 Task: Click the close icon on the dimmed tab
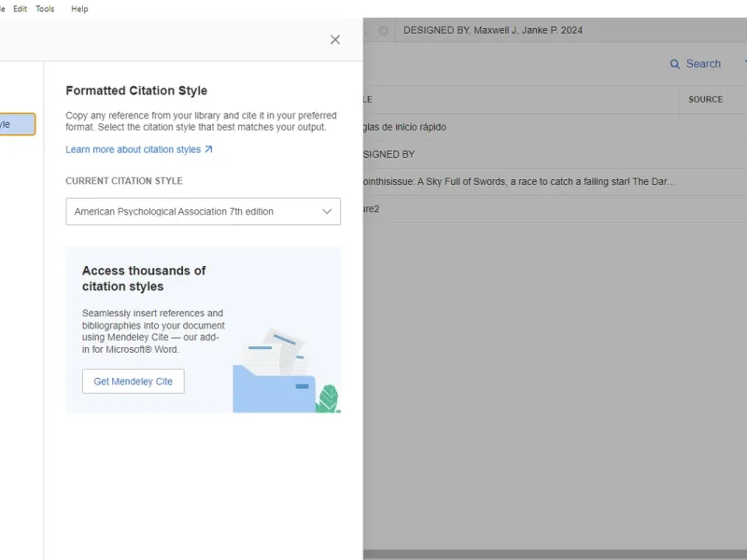coord(383,31)
